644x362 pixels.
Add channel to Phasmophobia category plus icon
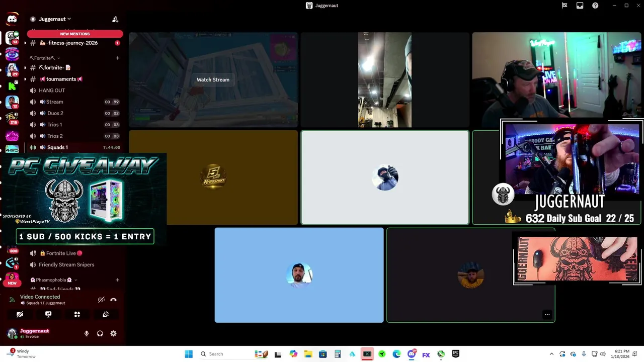coord(117,280)
